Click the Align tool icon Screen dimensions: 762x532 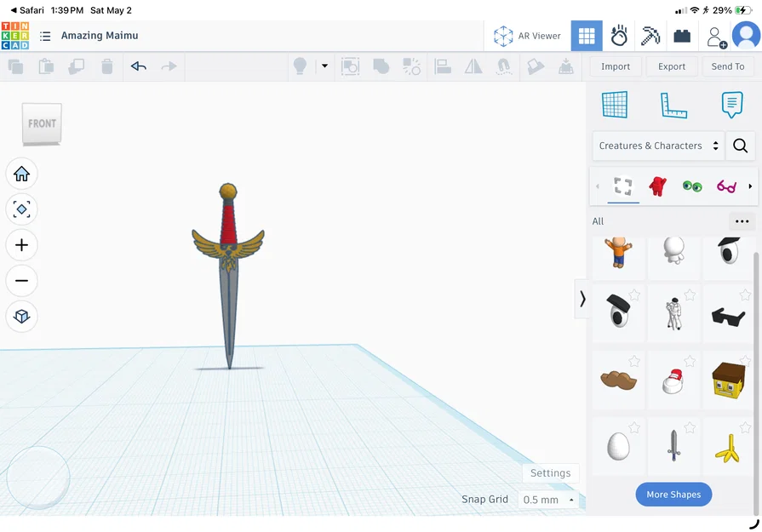pos(443,66)
